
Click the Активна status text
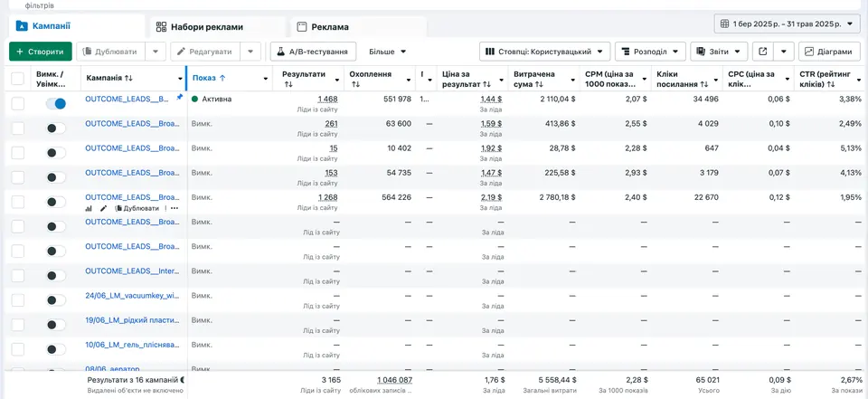217,99
